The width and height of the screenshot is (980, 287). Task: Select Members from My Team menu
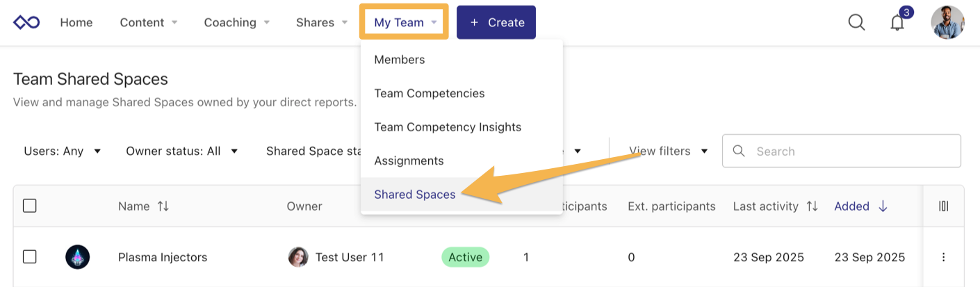click(x=462, y=60)
